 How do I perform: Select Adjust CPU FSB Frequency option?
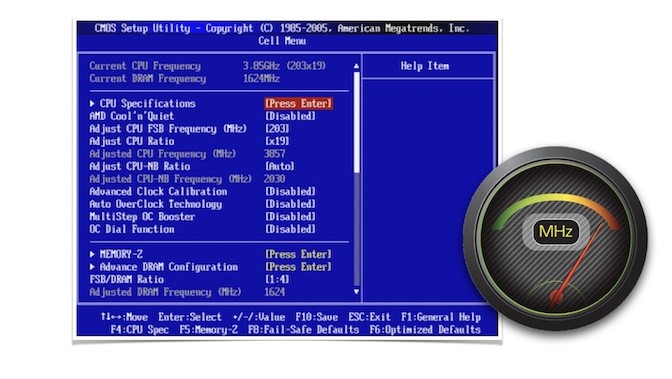[168, 129]
